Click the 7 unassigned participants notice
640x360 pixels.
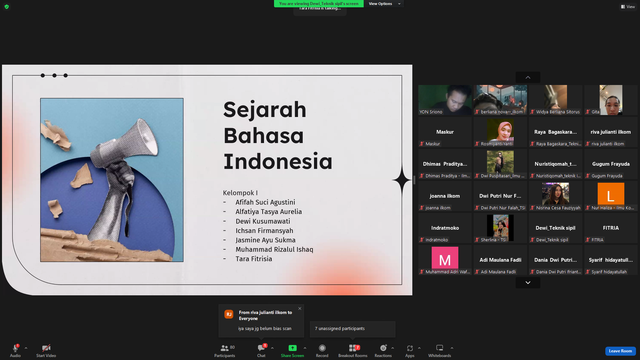353,329
